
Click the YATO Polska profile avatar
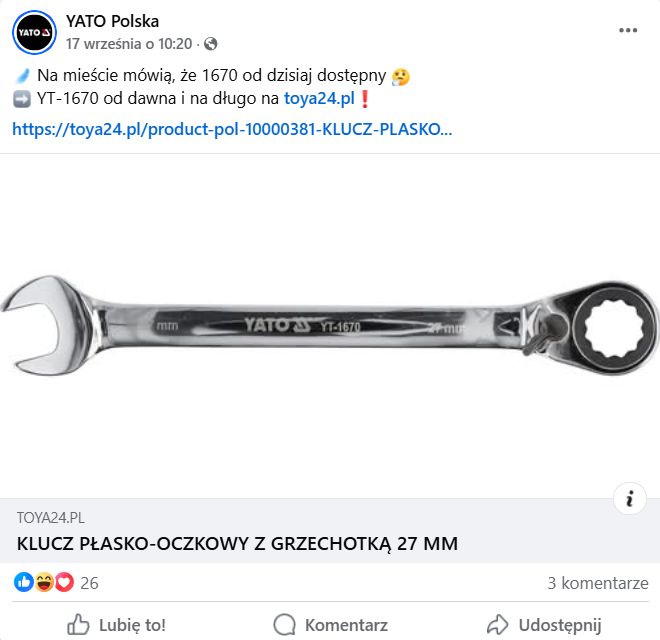pyautogui.click(x=35, y=32)
